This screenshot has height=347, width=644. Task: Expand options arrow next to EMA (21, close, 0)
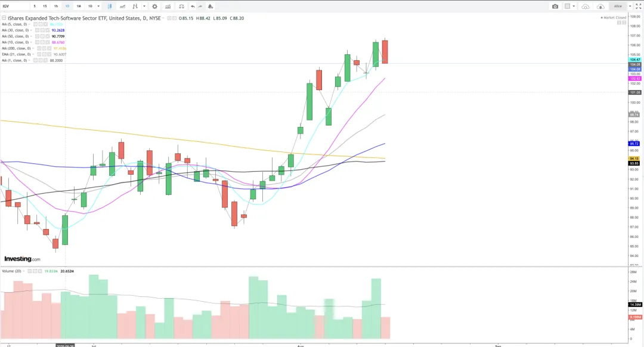coord(33,54)
